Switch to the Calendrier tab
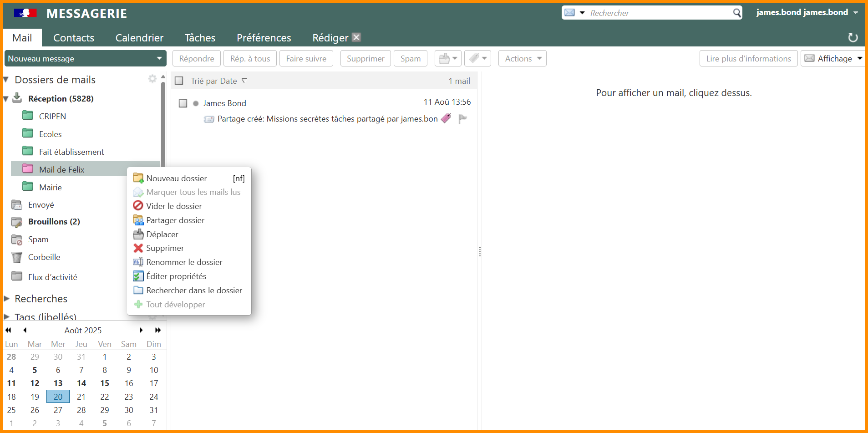Viewport: 868px width, 433px height. tap(139, 38)
